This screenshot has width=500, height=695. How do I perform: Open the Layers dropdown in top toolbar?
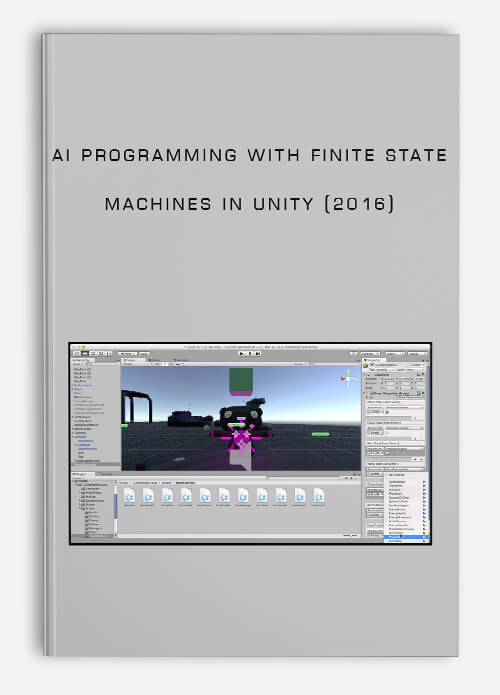(x=395, y=354)
